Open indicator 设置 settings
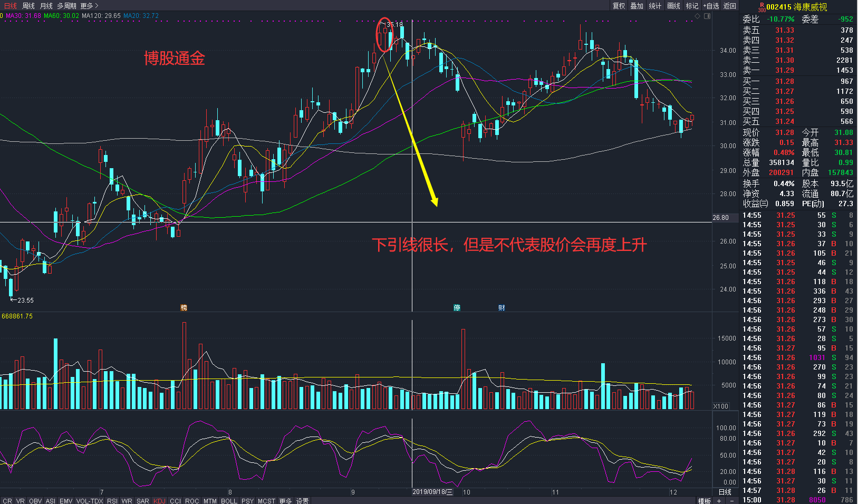This screenshot has width=858, height=504. click(x=302, y=501)
